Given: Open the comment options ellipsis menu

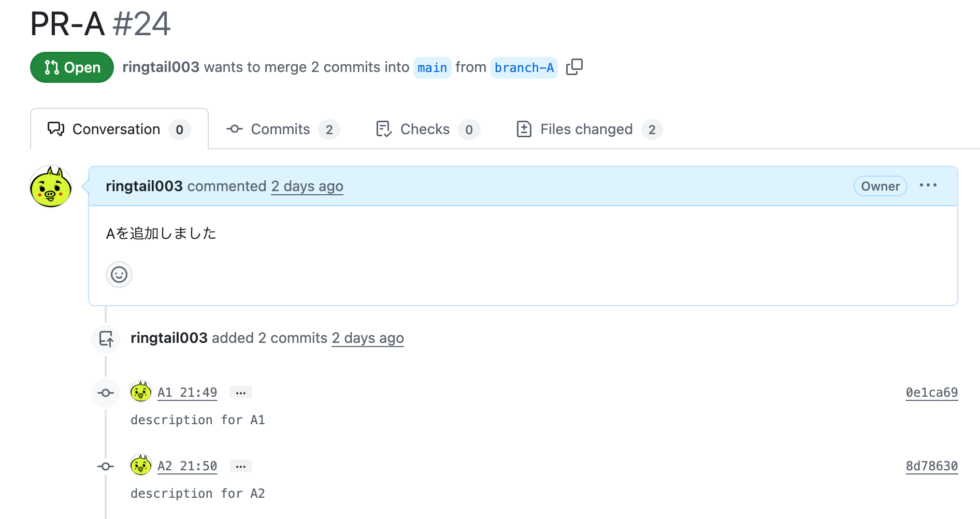Looking at the screenshot, I should (x=928, y=185).
